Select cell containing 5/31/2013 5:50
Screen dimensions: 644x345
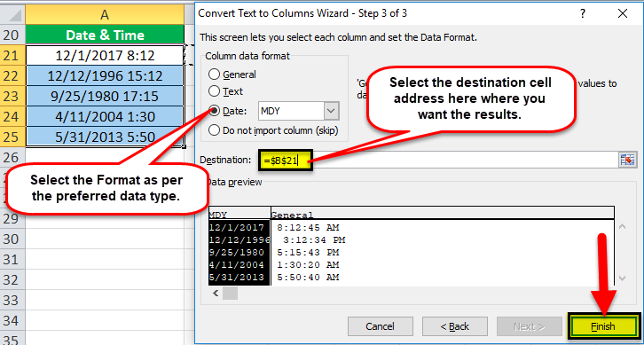(x=105, y=137)
